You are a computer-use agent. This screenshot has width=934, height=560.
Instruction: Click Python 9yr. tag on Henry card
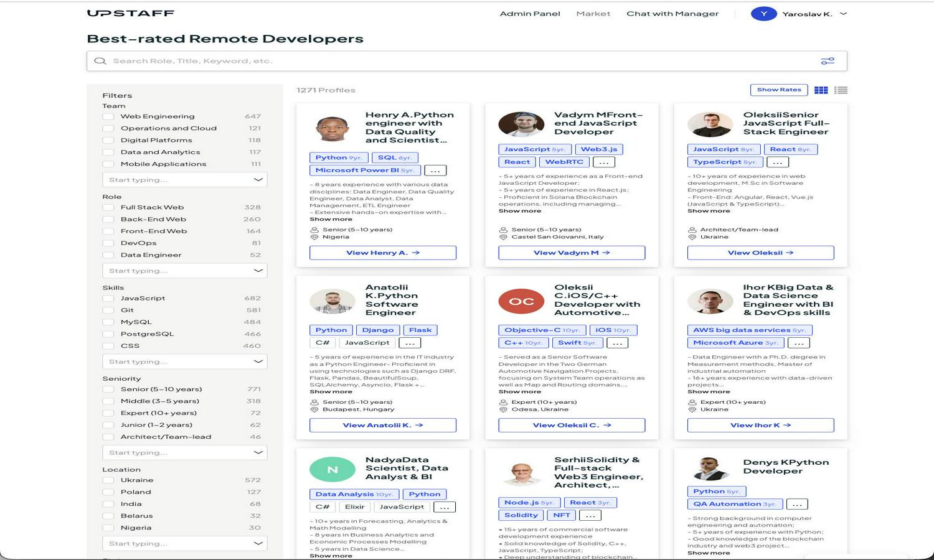click(339, 158)
